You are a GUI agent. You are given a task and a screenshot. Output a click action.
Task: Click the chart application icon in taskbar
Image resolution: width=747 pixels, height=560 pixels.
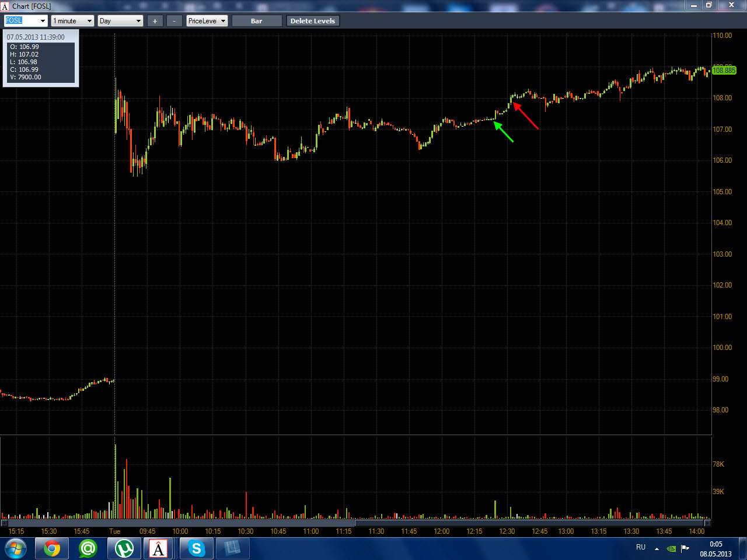point(158,549)
